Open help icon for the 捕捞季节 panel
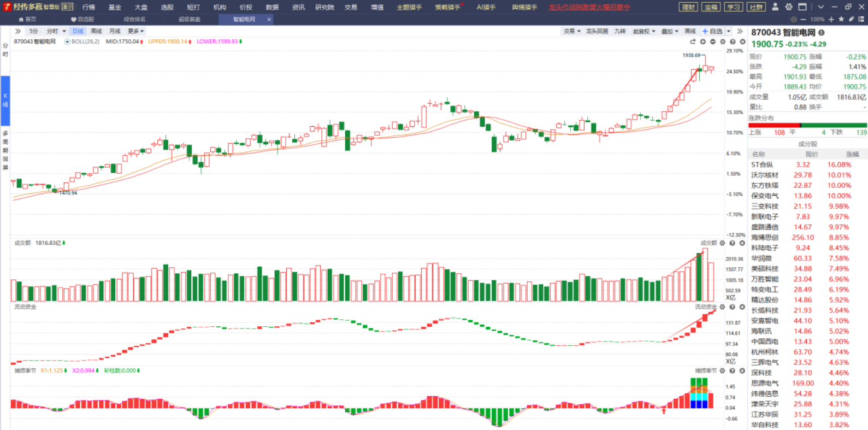 tap(732, 371)
